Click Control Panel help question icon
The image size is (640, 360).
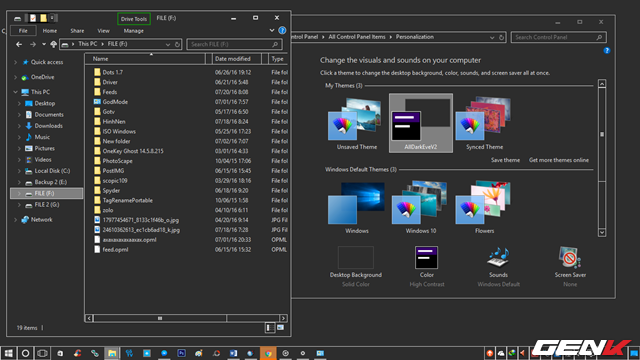coord(607,51)
